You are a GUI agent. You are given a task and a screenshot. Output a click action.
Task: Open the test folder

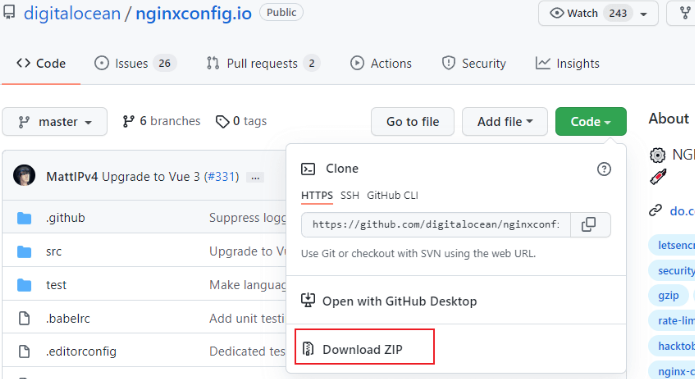[56, 285]
